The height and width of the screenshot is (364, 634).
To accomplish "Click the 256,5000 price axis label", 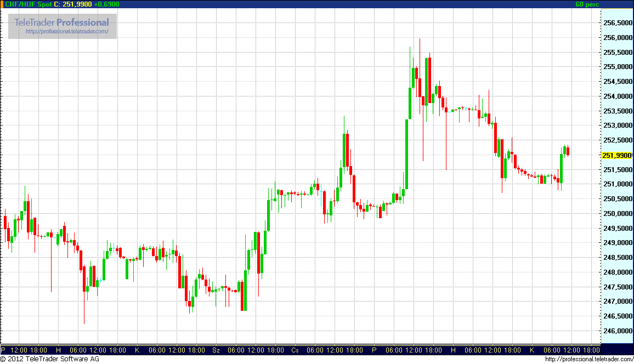I will pos(618,23).
